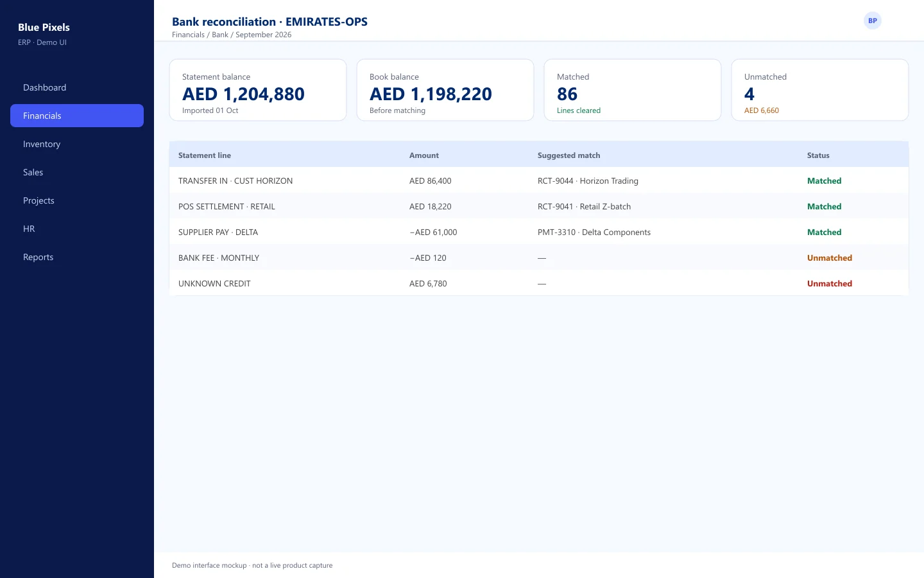The height and width of the screenshot is (578, 924).
Task: Click the Financials / Bank / September 2026 breadcrumb
Action: point(232,35)
